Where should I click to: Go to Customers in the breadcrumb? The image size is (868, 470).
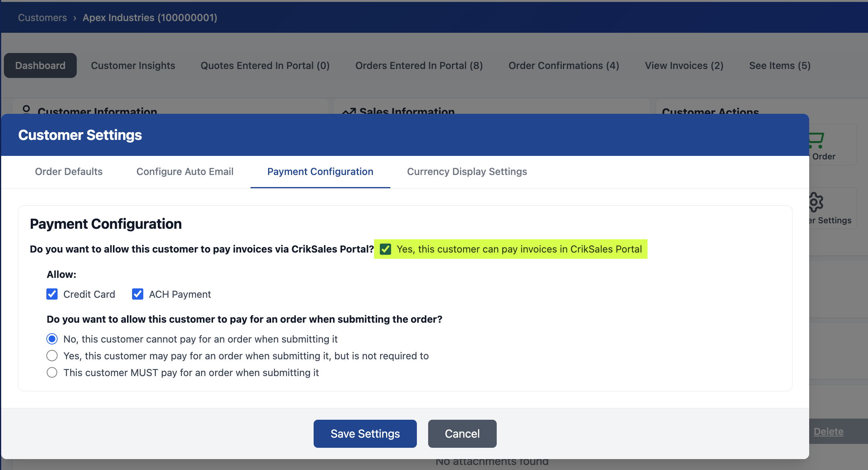pyautogui.click(x=42, y=18)
